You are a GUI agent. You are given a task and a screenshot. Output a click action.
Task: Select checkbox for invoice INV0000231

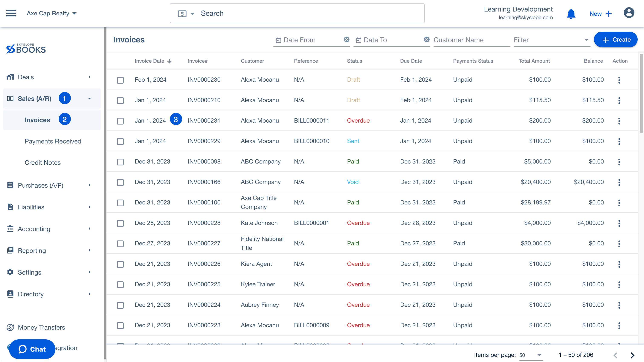tap(120, 121)
